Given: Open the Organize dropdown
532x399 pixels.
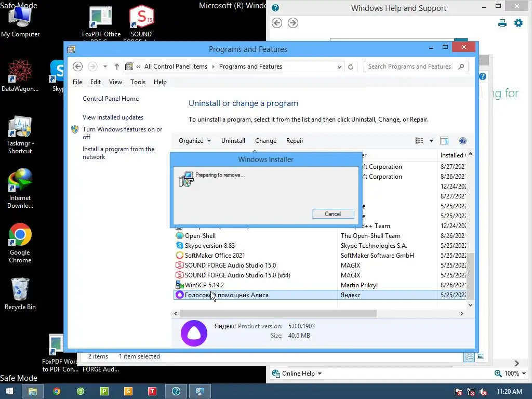Looking at the screenshot, I should click(x=195, y=141).
